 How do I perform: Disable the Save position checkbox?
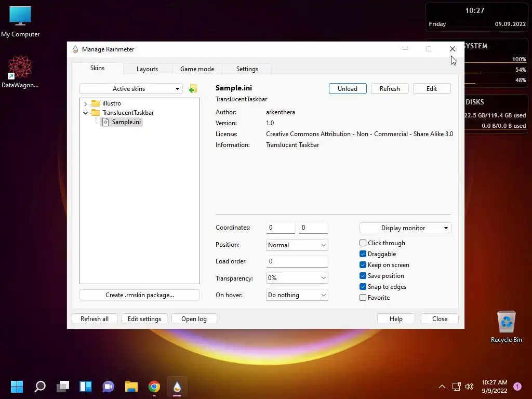(x=363, y=275)
